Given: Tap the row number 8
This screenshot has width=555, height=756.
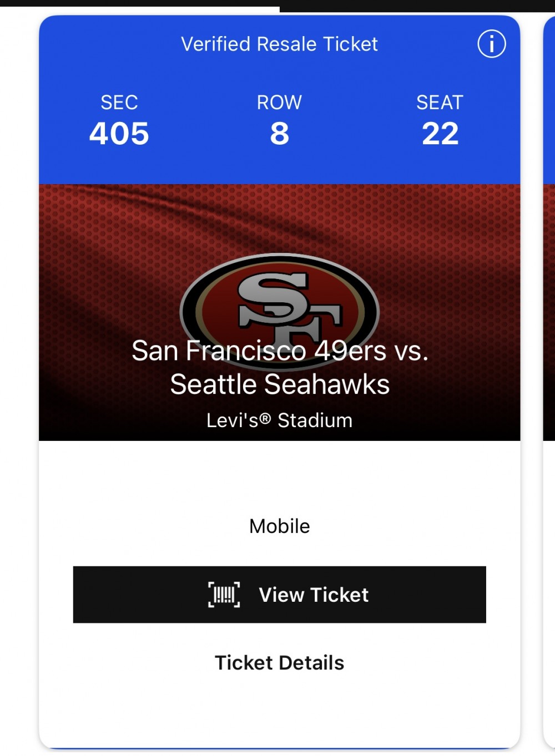Looking at the screenshot, I should point(279,134).
